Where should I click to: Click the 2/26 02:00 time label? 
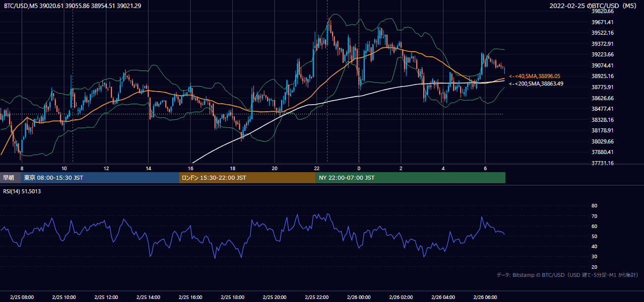(401, 297)
